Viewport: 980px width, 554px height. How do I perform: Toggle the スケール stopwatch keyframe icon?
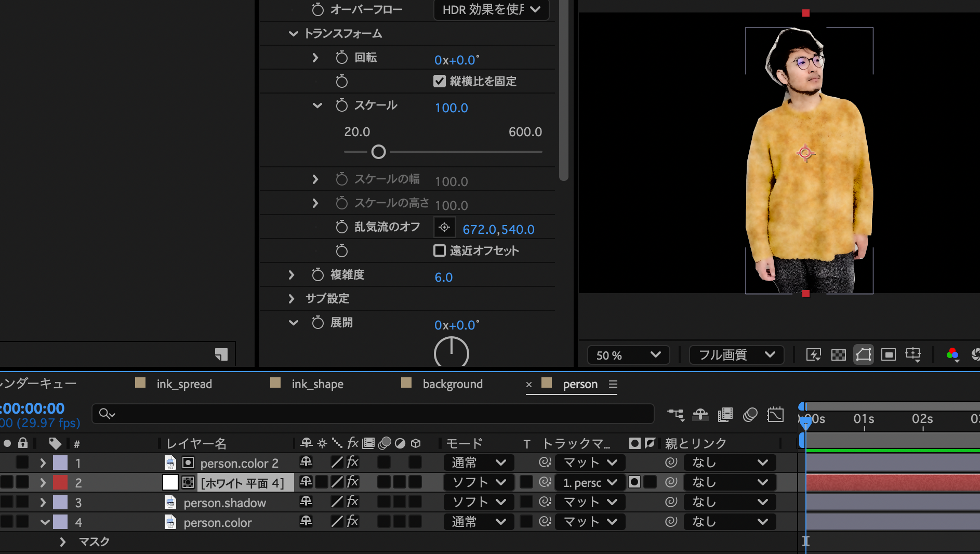tap(341, 105)
